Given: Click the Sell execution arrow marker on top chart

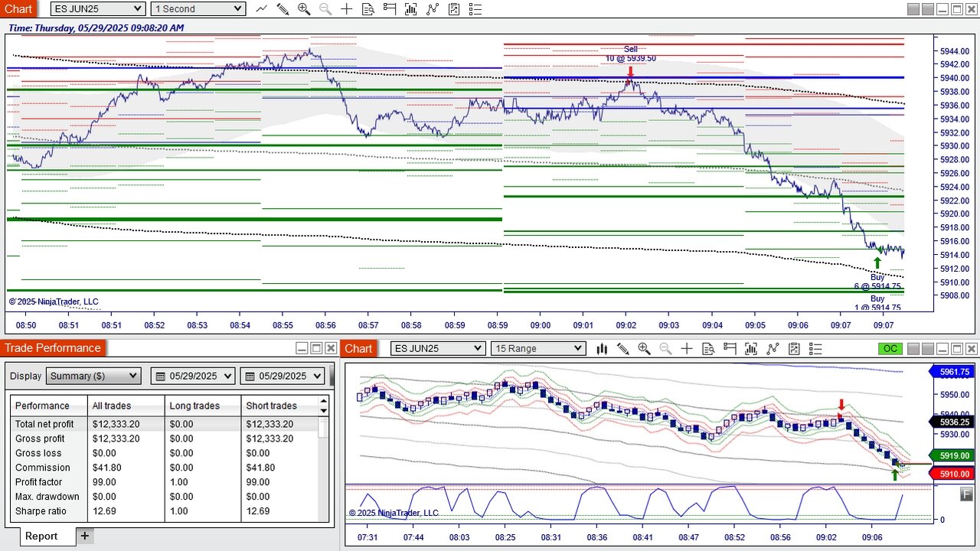Looking at the screenshot, I should tap(630, 73).
